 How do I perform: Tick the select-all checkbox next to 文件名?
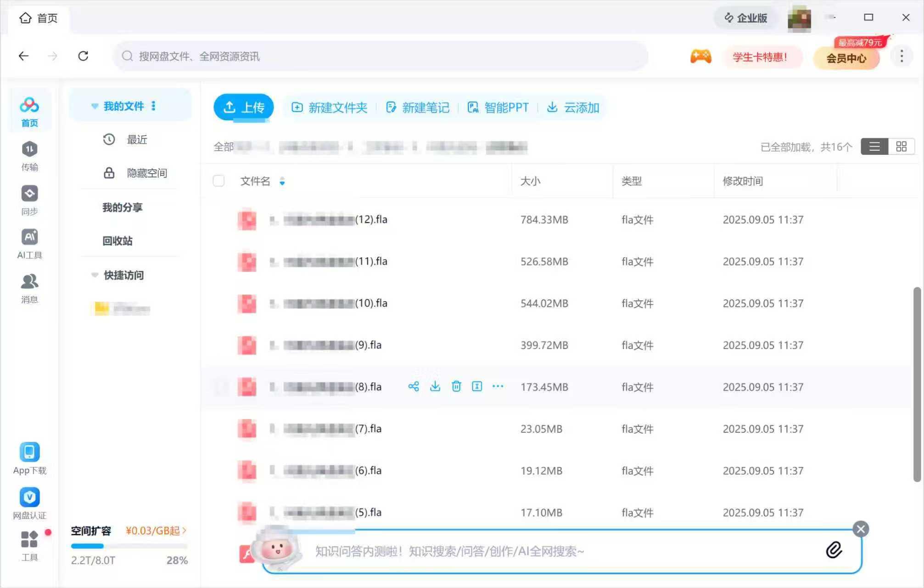click(x=218, y=181)
